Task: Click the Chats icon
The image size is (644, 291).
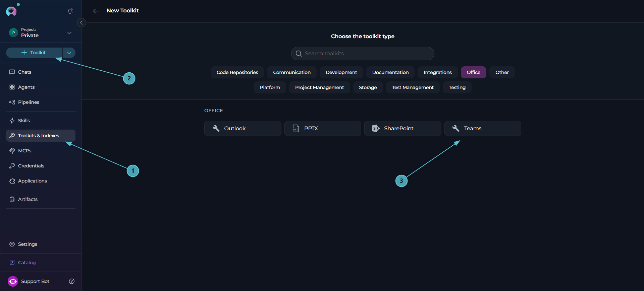Action: click(12, 72)
